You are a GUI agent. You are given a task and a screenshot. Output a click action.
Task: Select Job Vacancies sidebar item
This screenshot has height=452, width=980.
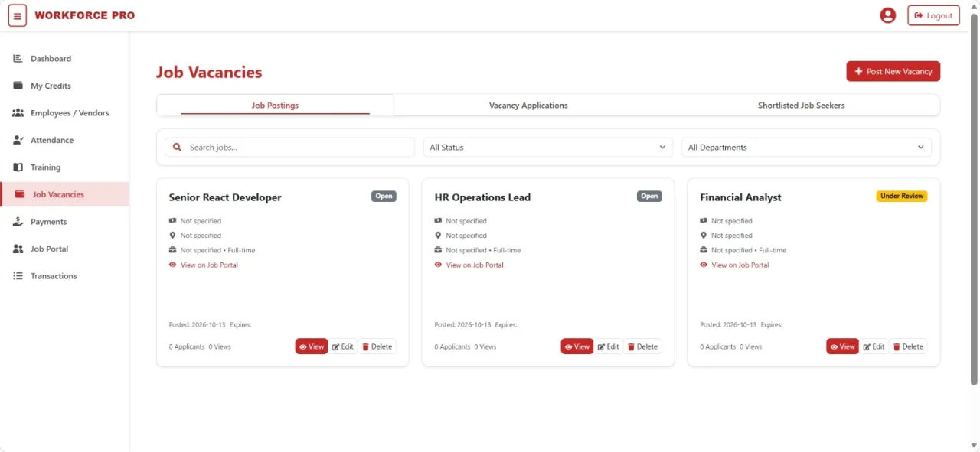(x=64, y=194)
